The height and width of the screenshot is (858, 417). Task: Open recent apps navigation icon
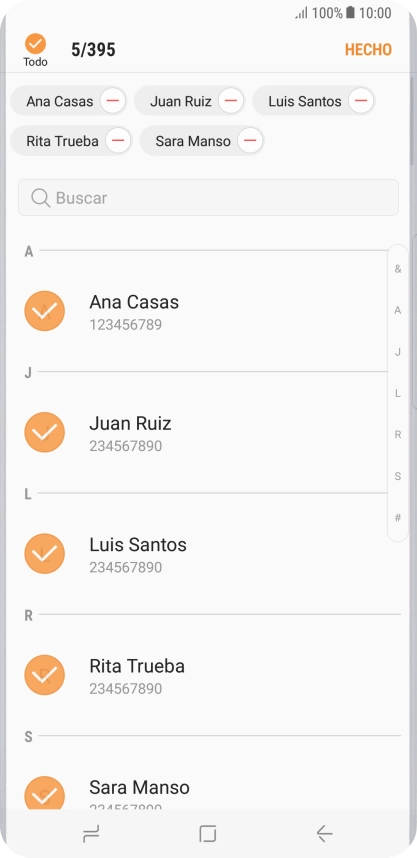pos(91,833)
